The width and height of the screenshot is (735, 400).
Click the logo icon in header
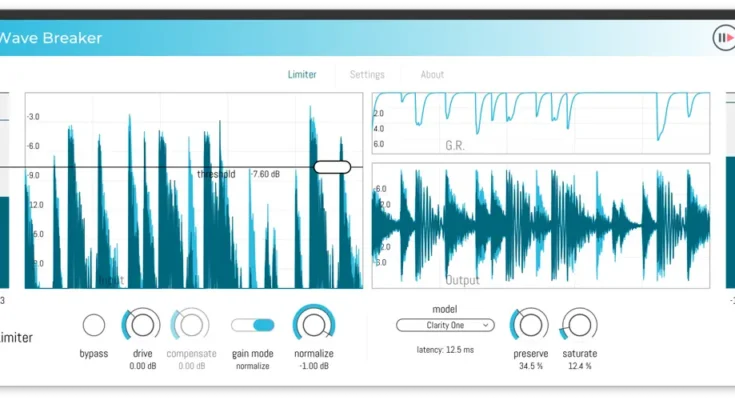723,38
